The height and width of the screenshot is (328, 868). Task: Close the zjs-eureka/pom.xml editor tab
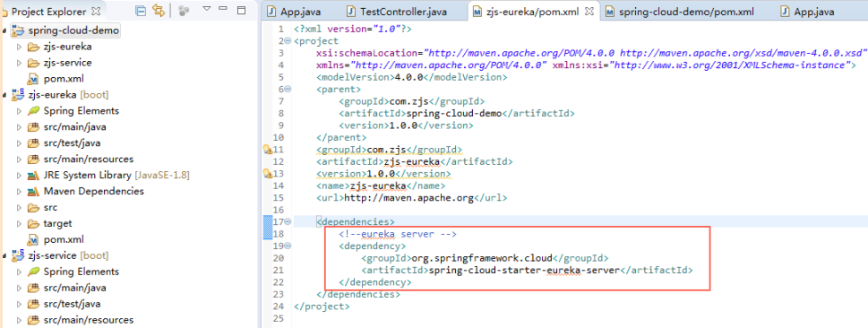[x=589, y=11]
